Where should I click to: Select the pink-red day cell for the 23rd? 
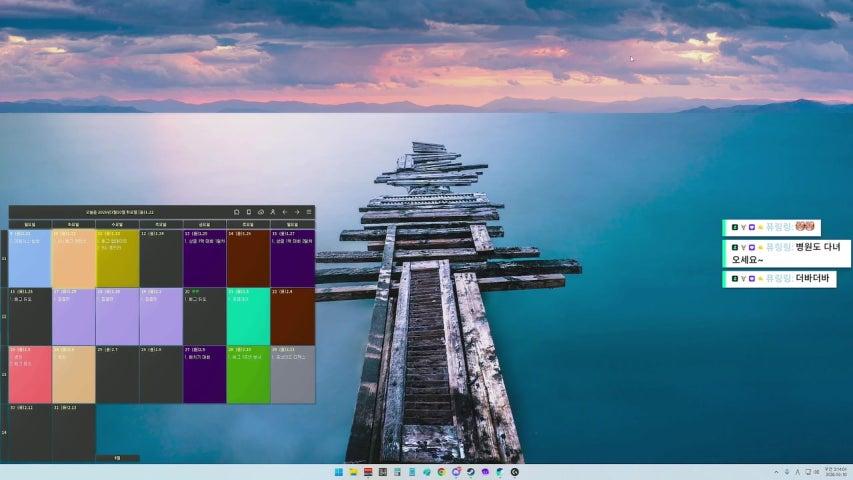(x=30, y=375)
